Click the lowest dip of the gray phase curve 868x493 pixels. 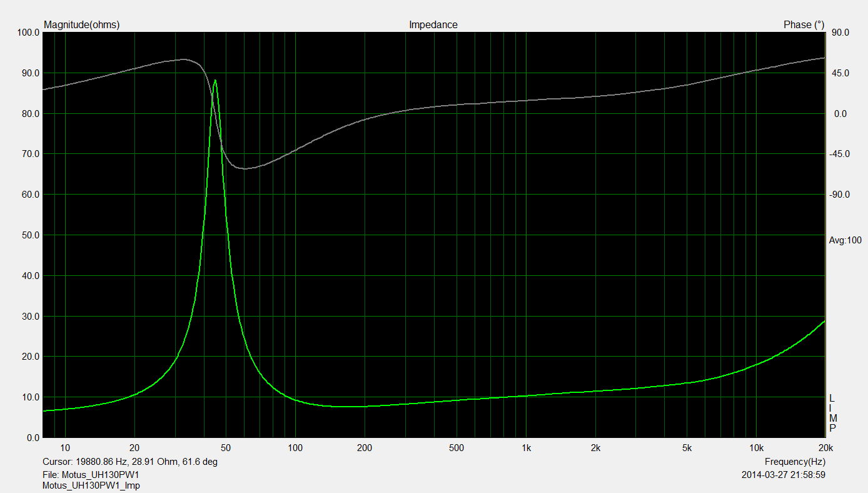click(x=245, y=168)
